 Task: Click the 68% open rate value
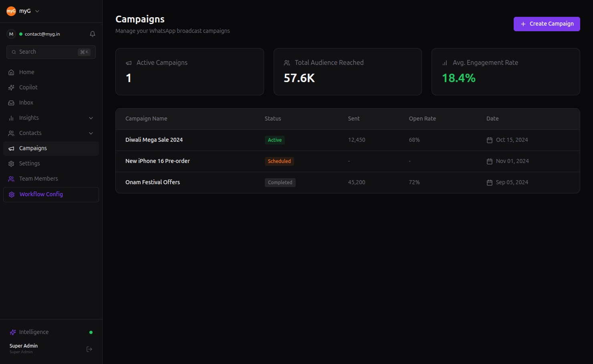click(x=414, y=140)
